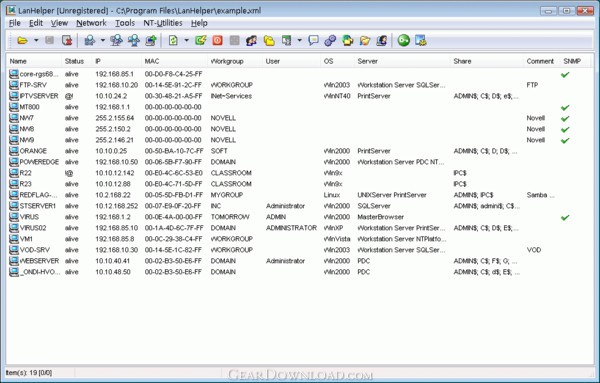
Task: Click the blue network tree scan icon
Action: [134, 40]
